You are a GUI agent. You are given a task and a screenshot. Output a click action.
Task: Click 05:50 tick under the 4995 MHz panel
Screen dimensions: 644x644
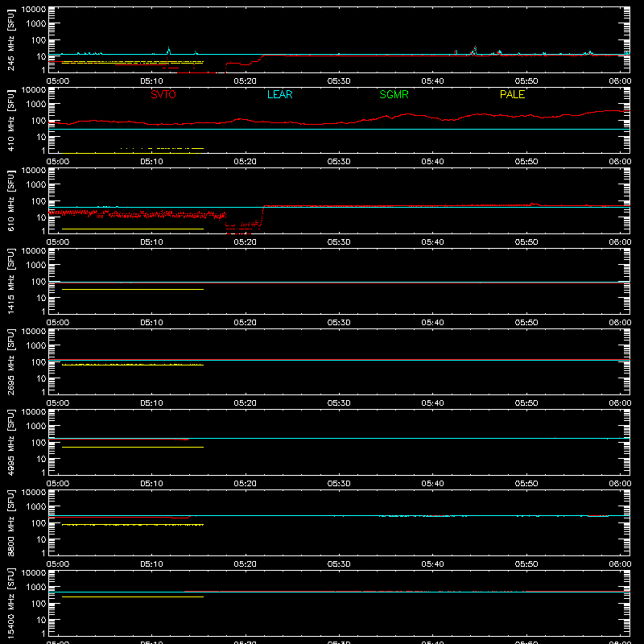click(x=526, y=484)
